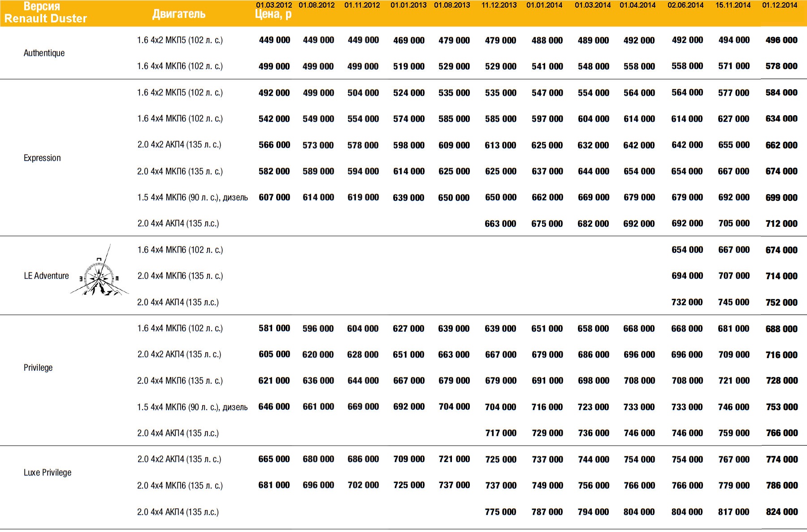The height and width of the screenshot is (532, 807).
Task: Click price 571 000 in Authentique section
Action: 734,66
